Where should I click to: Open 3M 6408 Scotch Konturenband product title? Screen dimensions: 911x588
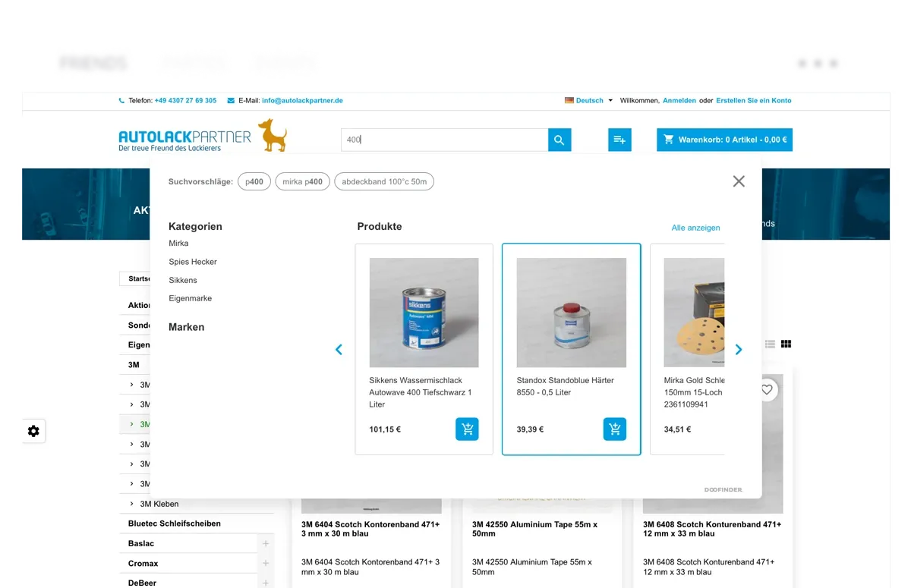[x=712, y=529]
